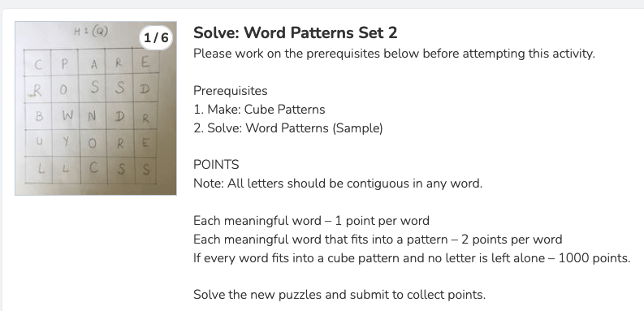The height and width of the screenshot is (311, 644).
Task: Click the "Note: All letters should be contiguous" line
Action: point(338,184)
